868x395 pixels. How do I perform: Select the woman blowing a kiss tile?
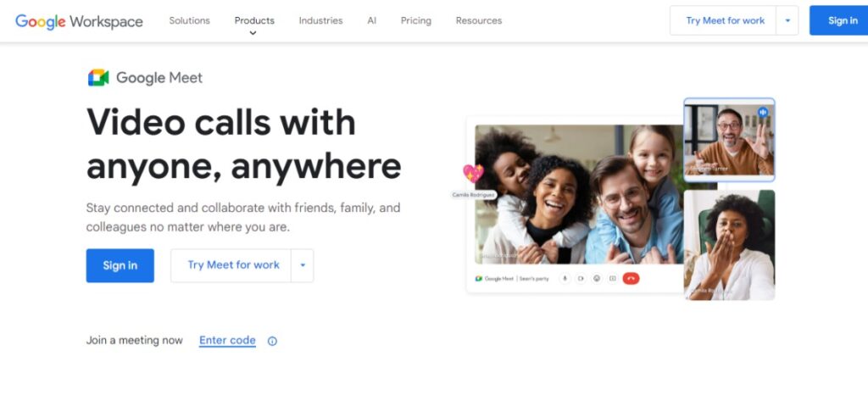pyautogui.click(x=729, y=245)
